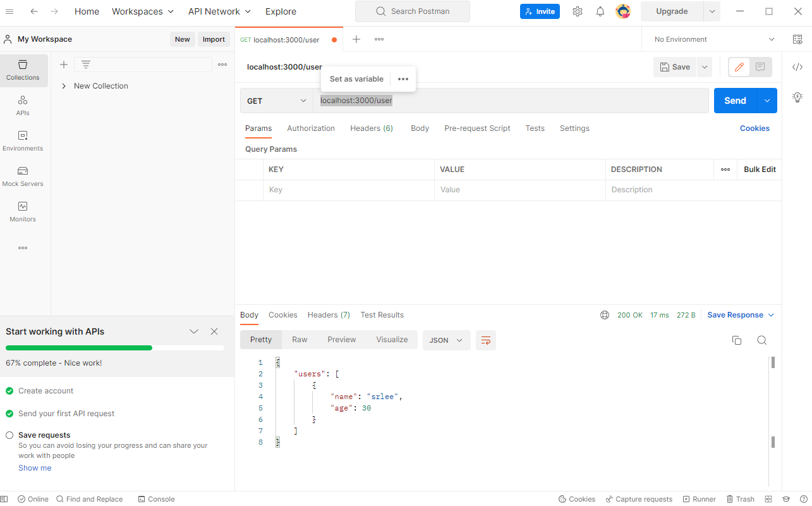The width and height of the screenshot is (812, 506).
Task: Open the Send button dropdown arrow
Action: click(x=768, y=101)
